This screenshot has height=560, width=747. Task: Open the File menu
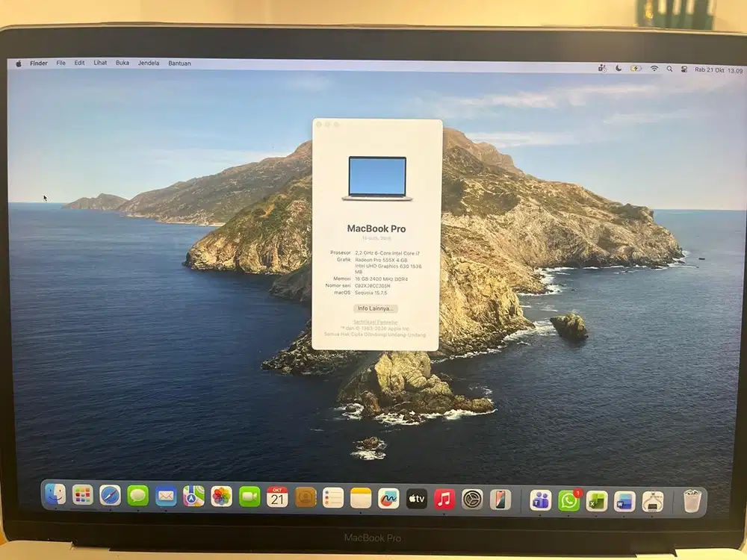[x=61, y=63]
